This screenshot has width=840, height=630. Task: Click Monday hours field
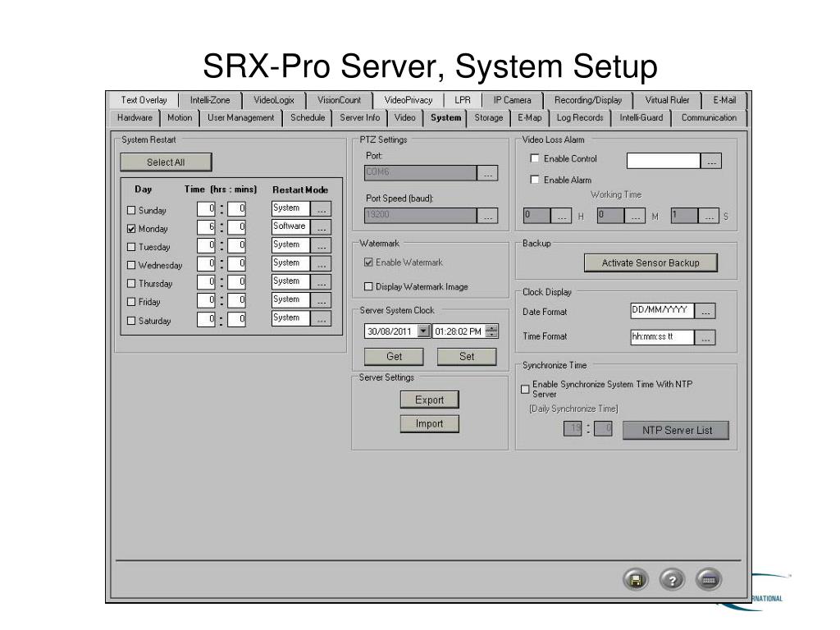point(206,227)
